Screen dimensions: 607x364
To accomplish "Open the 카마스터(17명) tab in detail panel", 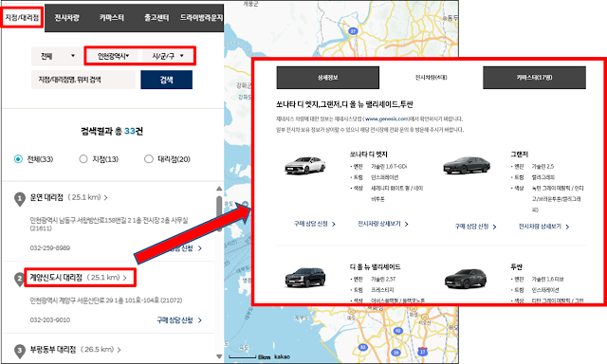I will point(534,78).
